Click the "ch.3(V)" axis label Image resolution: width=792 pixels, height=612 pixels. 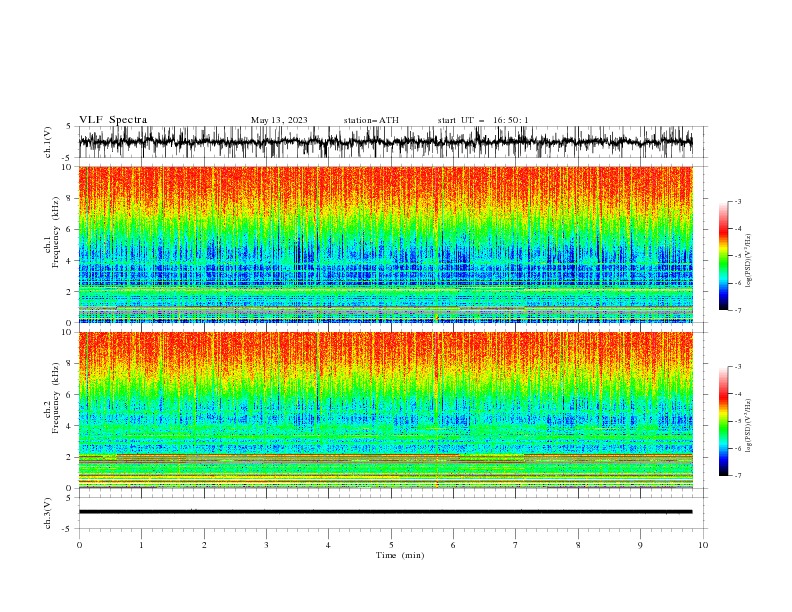click(48, 514)
